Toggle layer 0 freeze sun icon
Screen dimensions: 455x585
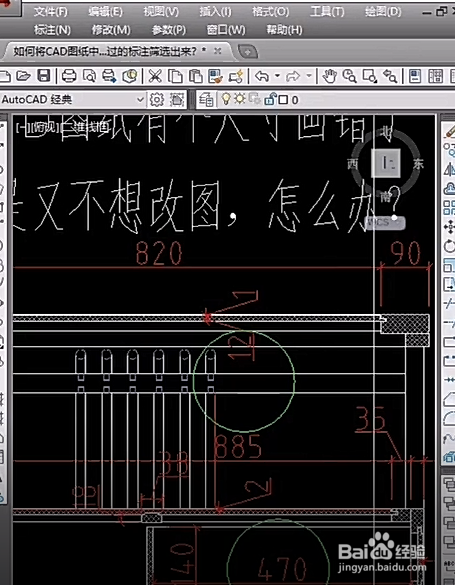(239, 99)
